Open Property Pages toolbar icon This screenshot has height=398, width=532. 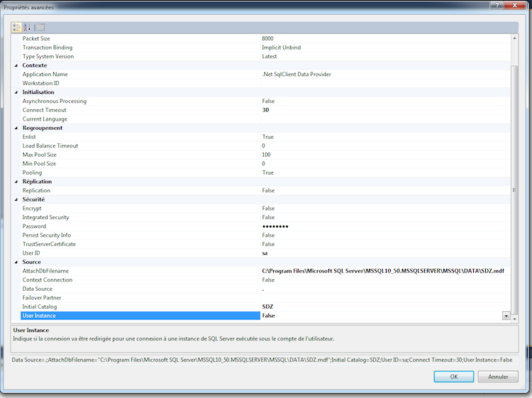(x=41, y=27)
